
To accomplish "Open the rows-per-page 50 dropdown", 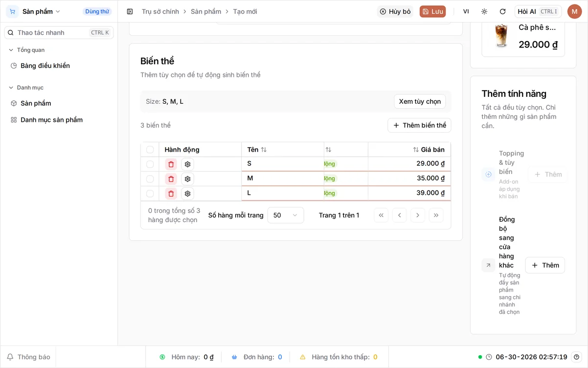I will [x=286, y=215].
